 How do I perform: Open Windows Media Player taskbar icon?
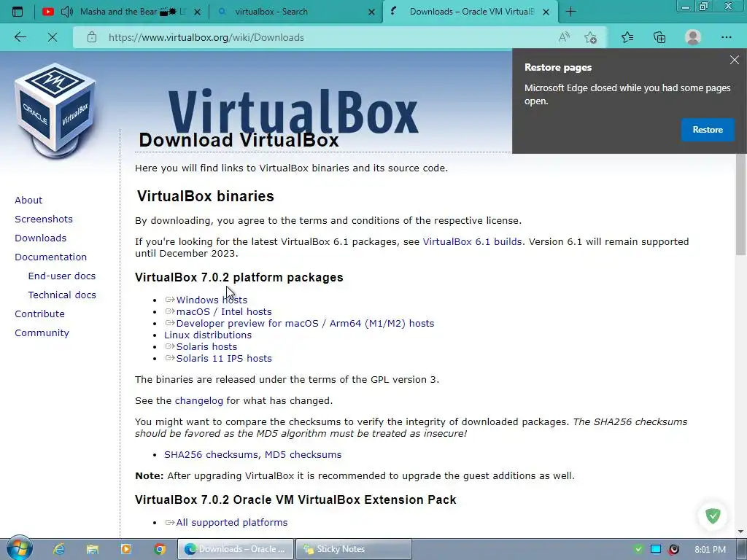point(126,549)
